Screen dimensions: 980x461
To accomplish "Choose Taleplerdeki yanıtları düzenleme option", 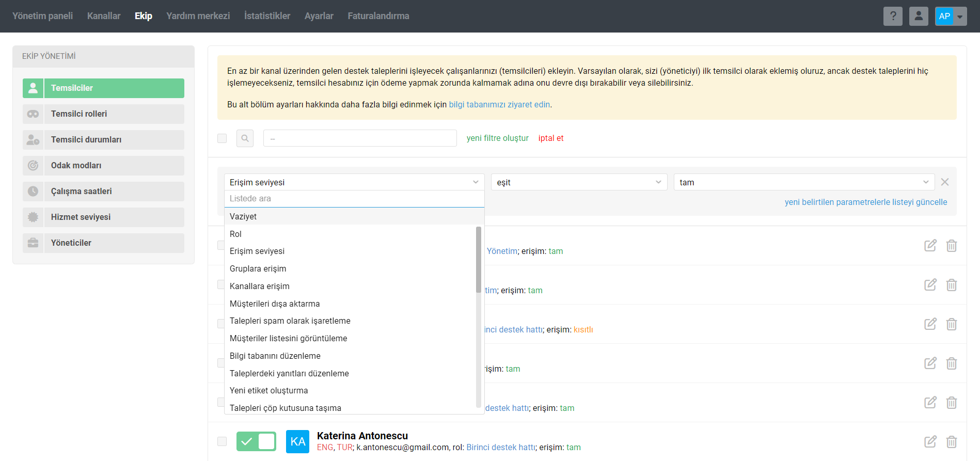I will pyautogui.click(x=350, y=373).
